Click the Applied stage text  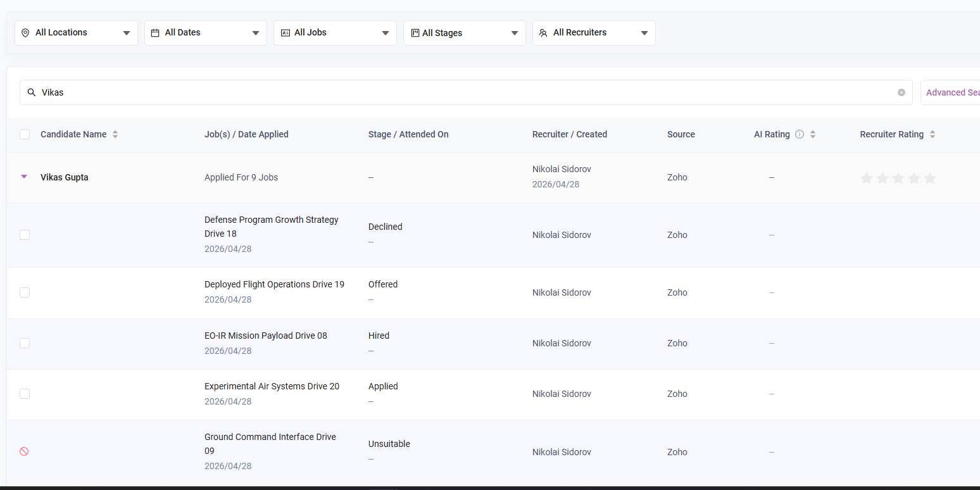coord(383,386)
